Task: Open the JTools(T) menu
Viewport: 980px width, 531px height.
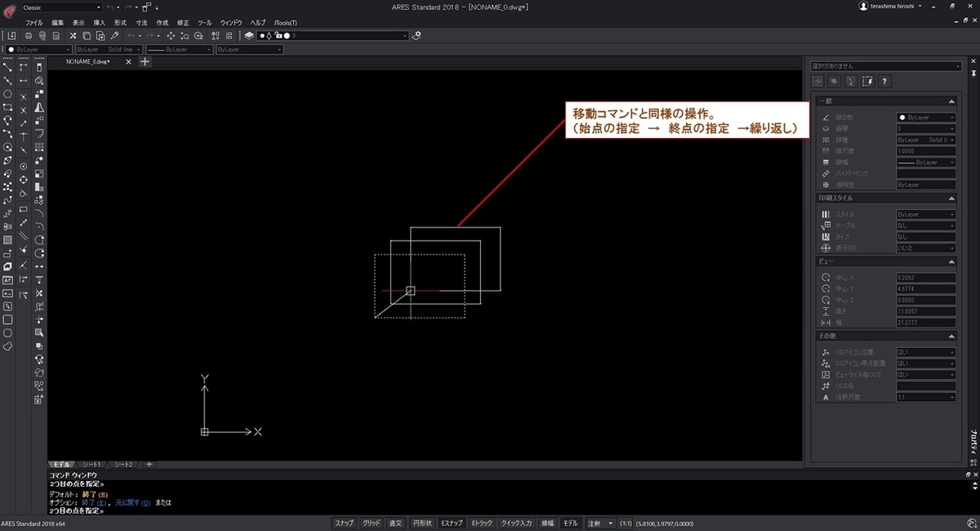Action: (x=285, y=23)
